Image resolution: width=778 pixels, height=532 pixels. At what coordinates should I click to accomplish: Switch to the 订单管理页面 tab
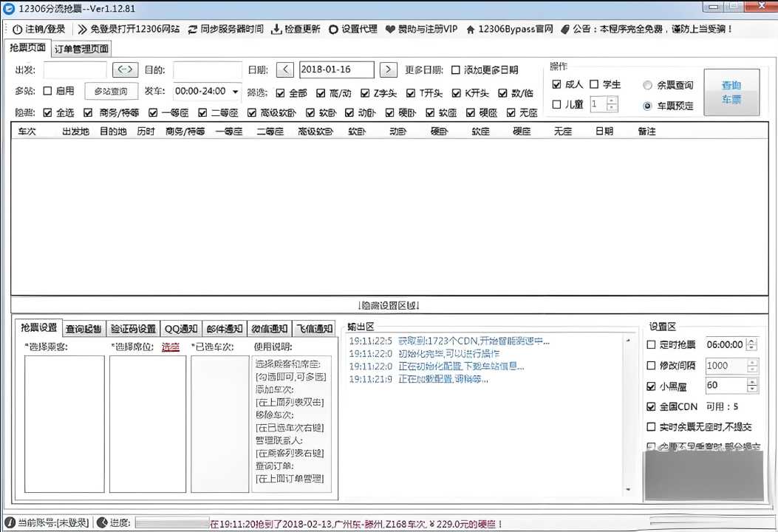point(81,48)
